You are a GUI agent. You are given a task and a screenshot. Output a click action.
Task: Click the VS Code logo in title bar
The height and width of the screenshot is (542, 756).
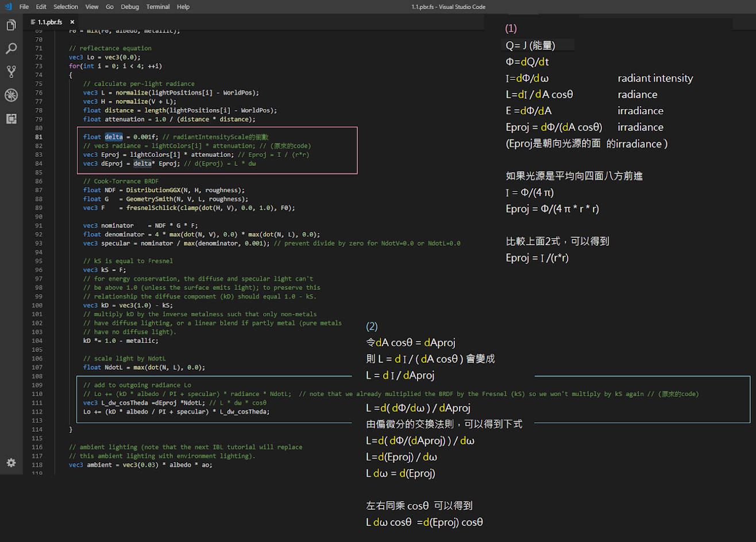[x=7, y=7]
